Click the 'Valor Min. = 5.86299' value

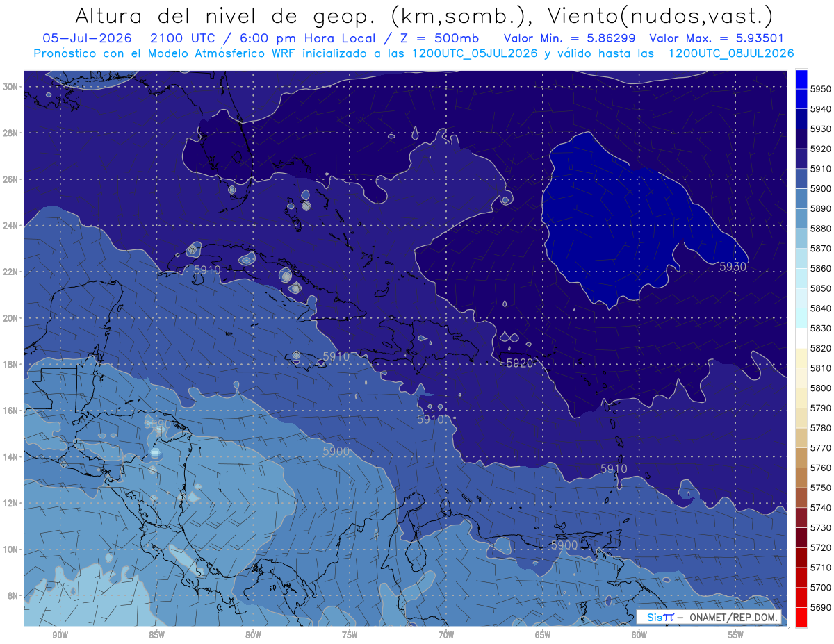[570, 38]
